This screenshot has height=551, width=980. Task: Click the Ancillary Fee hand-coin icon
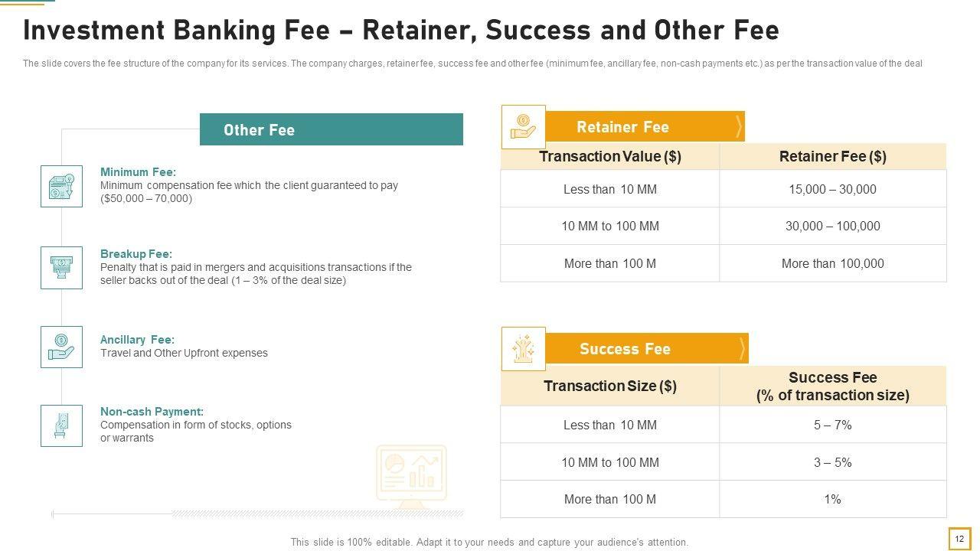coord(61,347)
